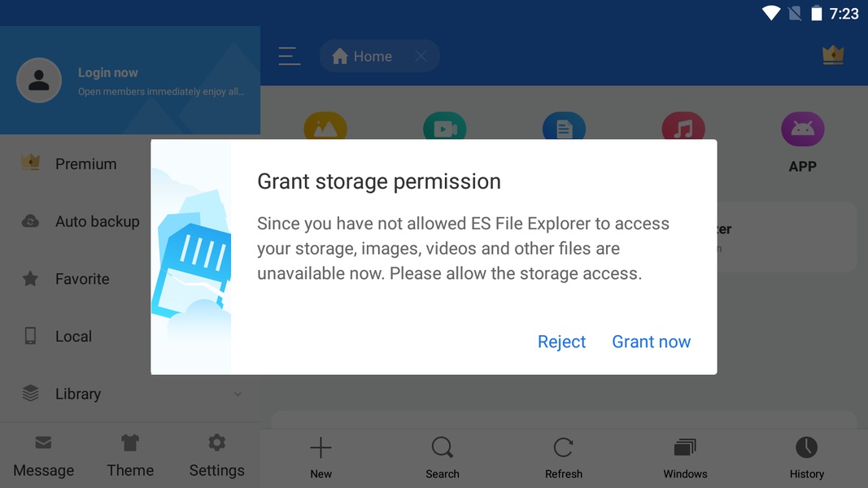This screenshot has height=488, width=868.
Task: Select the green Video category icon
Action: tap(444, 129)
